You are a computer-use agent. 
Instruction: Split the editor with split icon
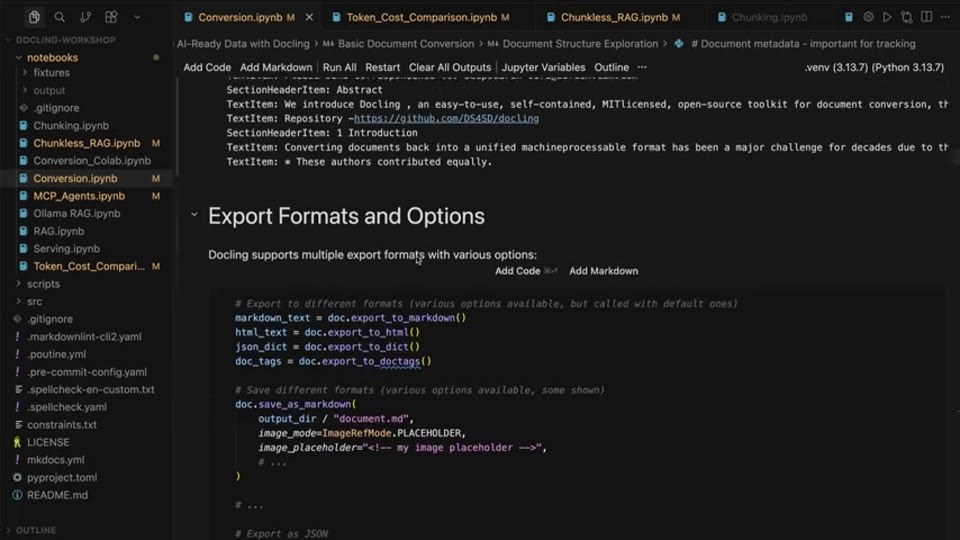tap(926, 17)
